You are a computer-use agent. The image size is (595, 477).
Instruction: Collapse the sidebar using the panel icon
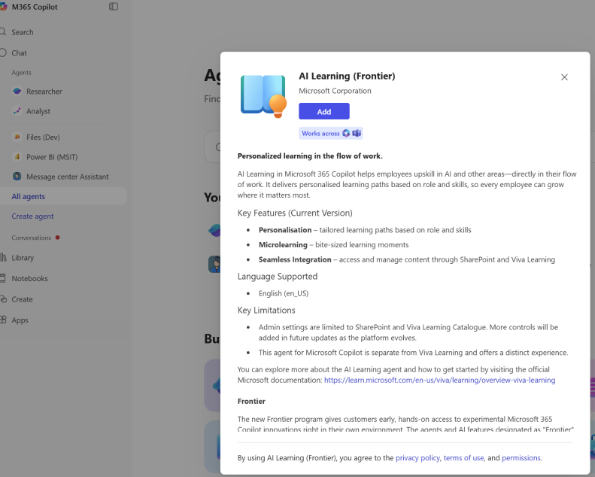(113, 6)
